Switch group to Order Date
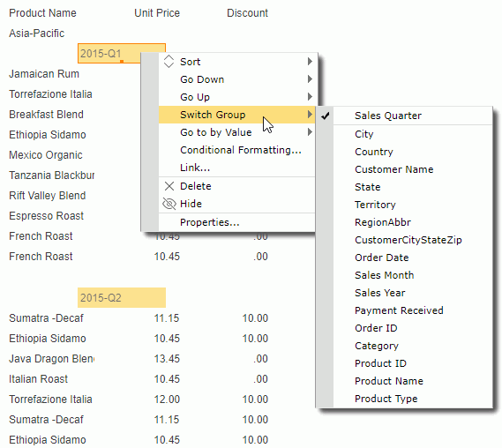Viewport: 502px width, 448px height. (x=413, y=258)
